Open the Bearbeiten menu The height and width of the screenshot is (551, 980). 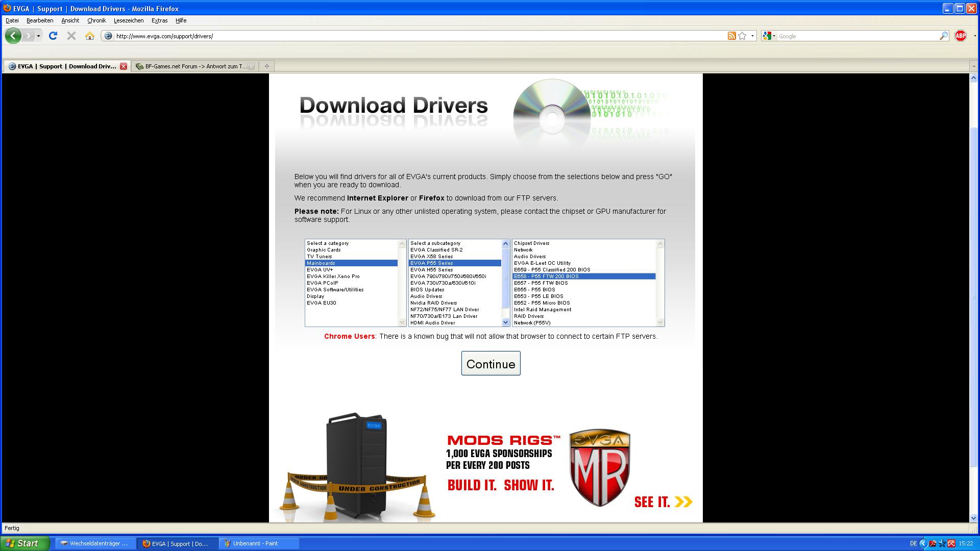pyautogui.click(x=40, y=20)
